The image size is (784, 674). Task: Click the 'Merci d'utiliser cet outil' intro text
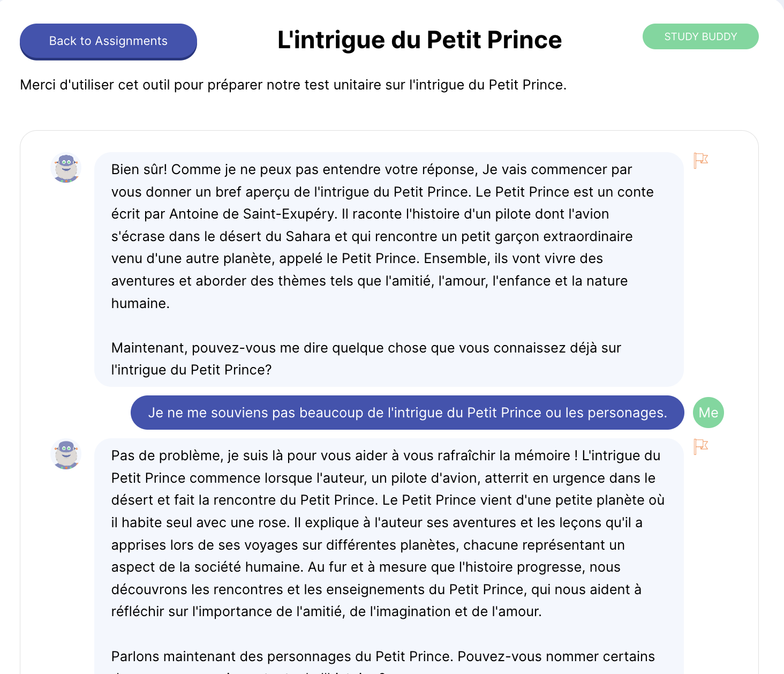click(x=293, y=85)
